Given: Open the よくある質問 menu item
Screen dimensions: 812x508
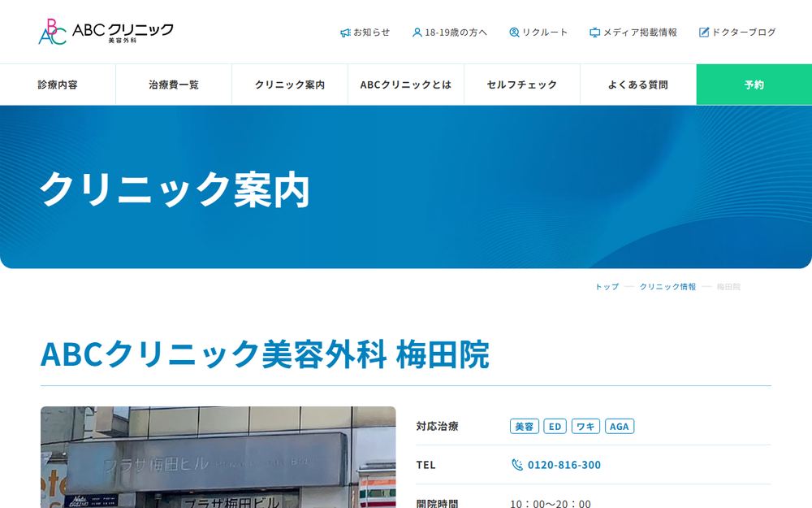Looking at the screenshot, I should pyautogui.click(x=637, y=85).
